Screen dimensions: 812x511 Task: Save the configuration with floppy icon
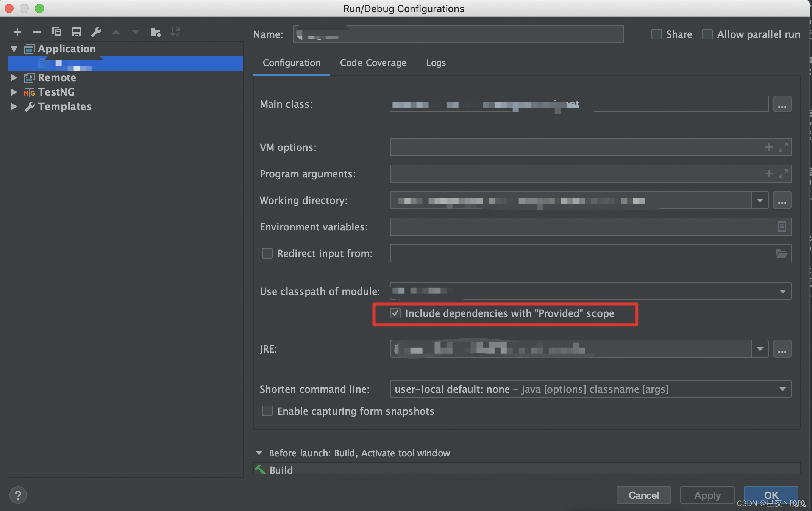[77, 32]
